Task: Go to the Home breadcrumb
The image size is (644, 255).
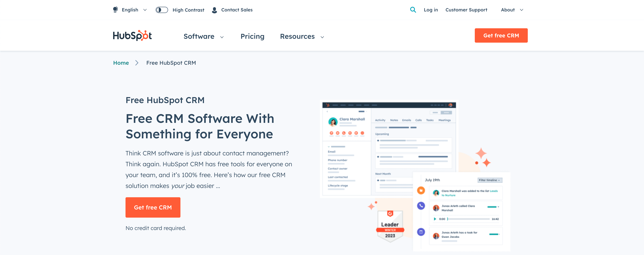Action: point(121,63)
